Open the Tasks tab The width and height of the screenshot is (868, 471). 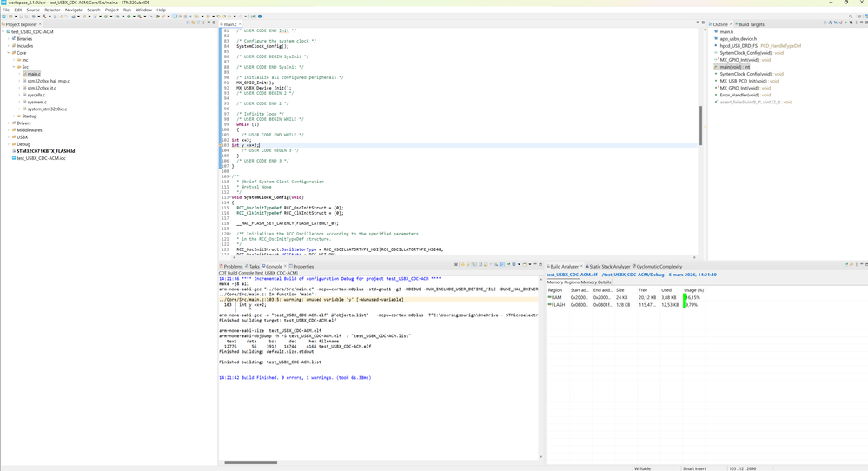point(253,266)
